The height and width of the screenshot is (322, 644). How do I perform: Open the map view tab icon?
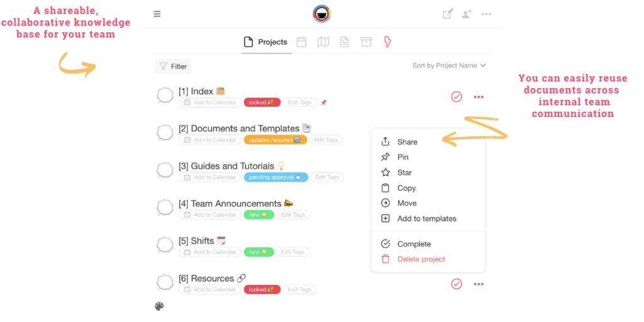click(x=323, y=42)
